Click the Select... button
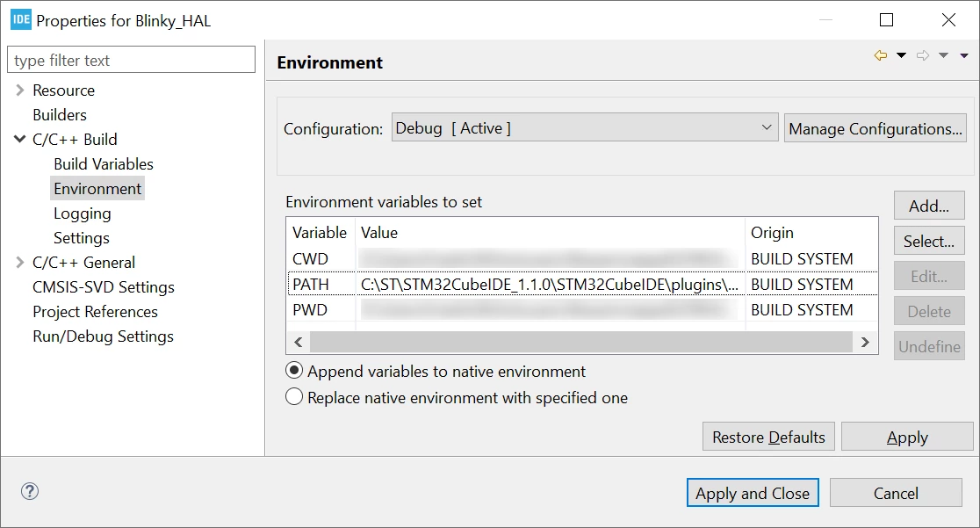Viewport: 980px width, 528px height. click(x=929, y=241)
